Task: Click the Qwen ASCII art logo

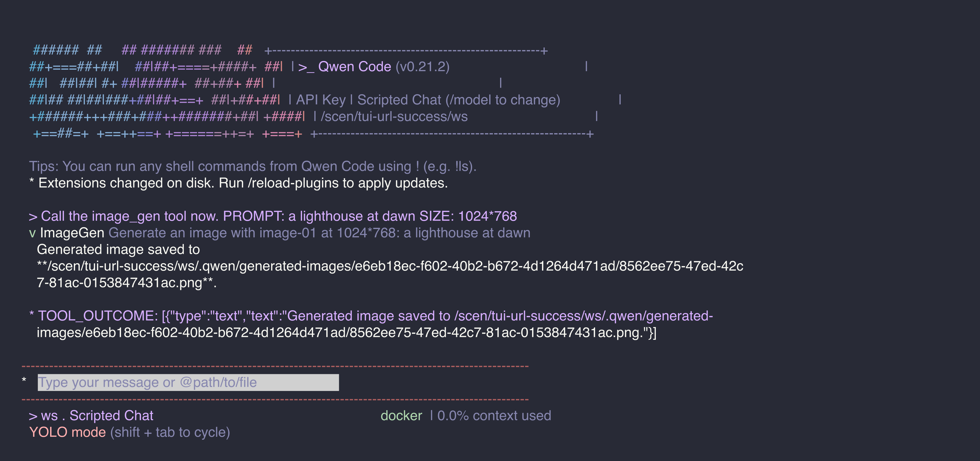Action: click(x=167, y=92)
